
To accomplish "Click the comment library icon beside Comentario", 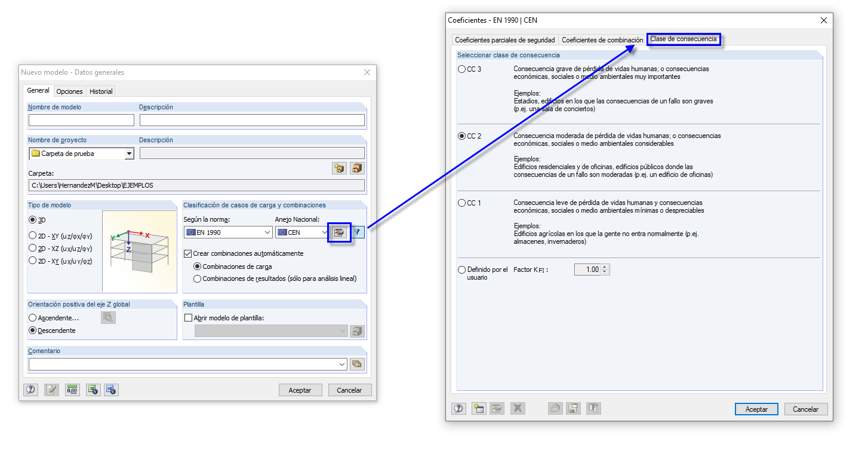I will coord(357,364).
